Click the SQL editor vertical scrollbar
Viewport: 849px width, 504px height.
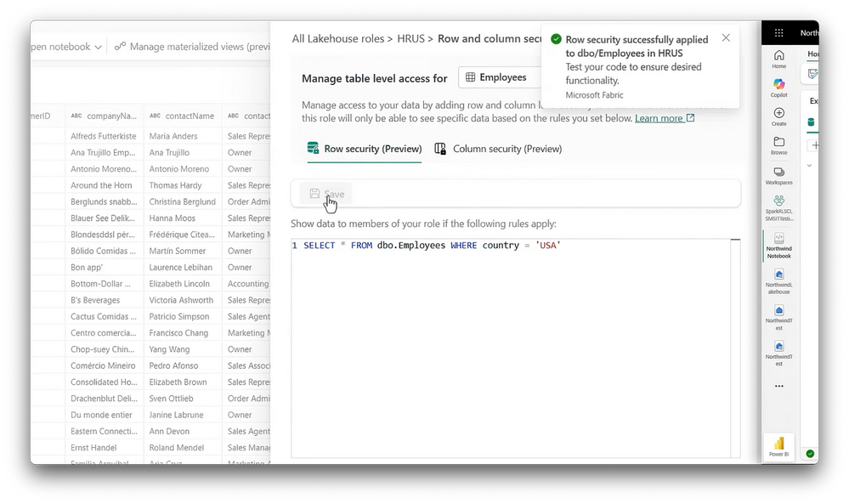735,349
